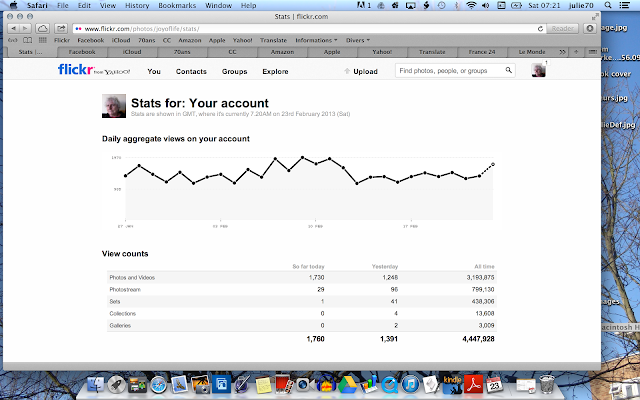Expand the Informations bookmarks folder

[316, 40]
